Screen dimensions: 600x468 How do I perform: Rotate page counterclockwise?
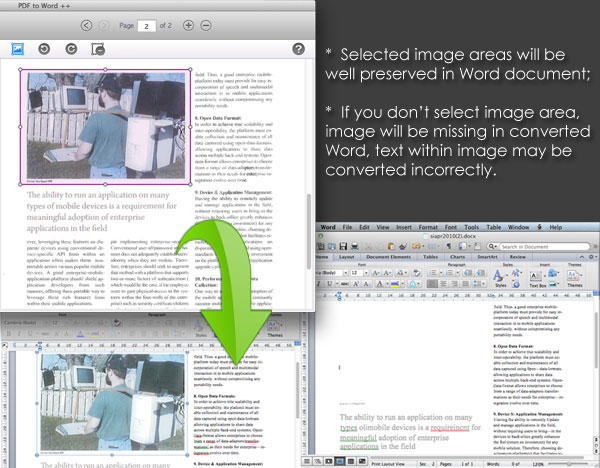44,49
